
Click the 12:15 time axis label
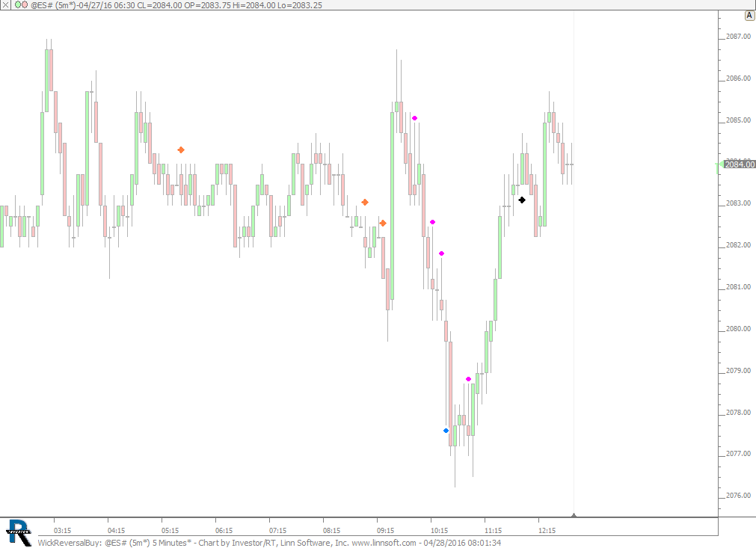547,530
